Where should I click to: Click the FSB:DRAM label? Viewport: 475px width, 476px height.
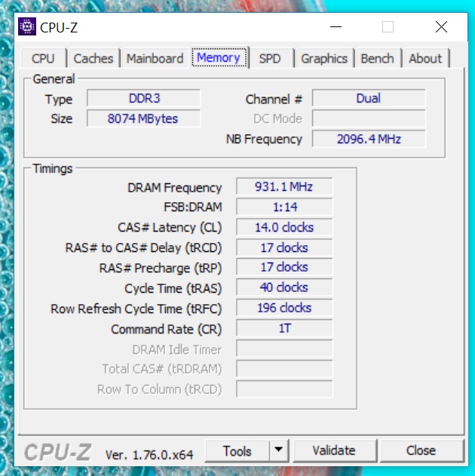193,207
